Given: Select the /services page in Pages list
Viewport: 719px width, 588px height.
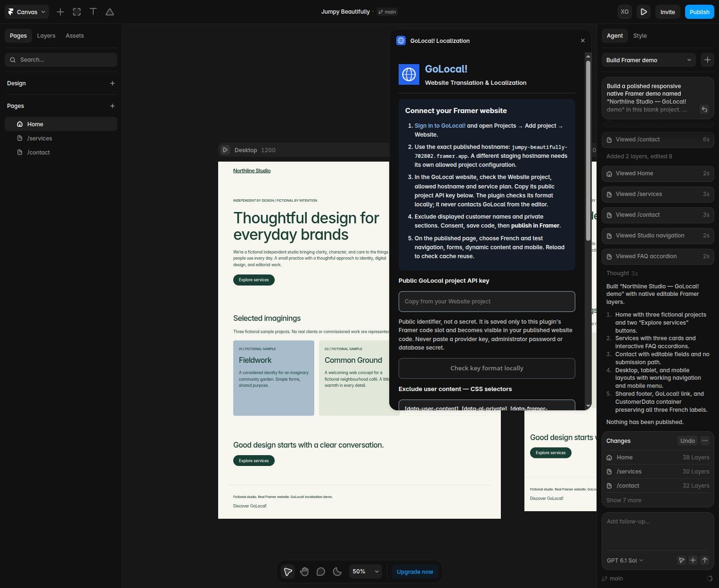Looking at the screenshot, I should pos(61,139).
